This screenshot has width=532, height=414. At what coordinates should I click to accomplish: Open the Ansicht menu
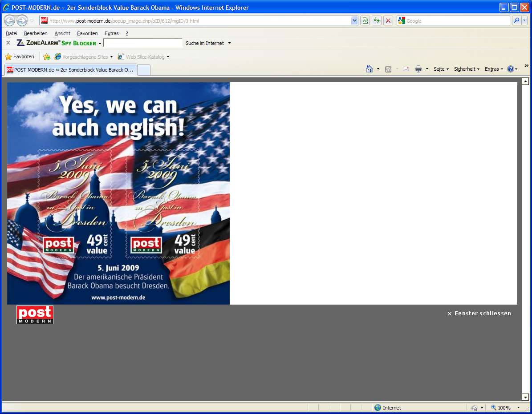click(62, 33)
